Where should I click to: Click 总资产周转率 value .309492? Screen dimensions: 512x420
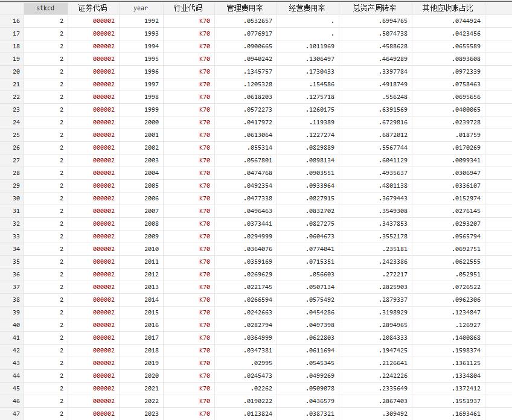[395, 413]
